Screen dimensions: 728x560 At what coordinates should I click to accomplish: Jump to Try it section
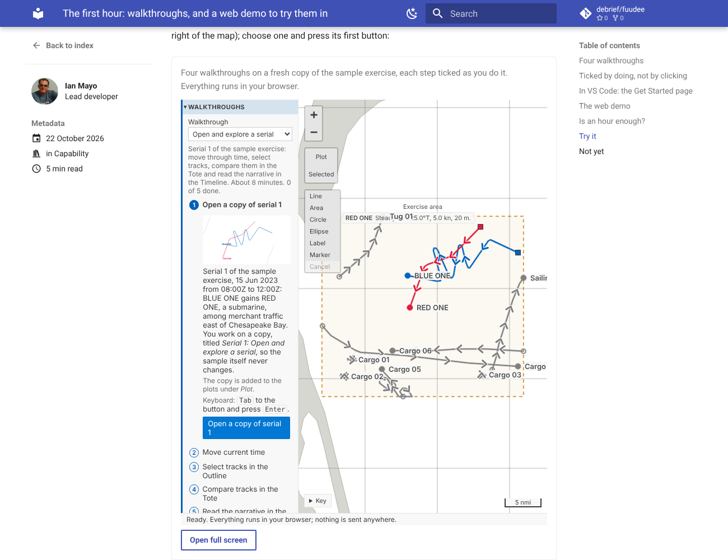point(587,136)
